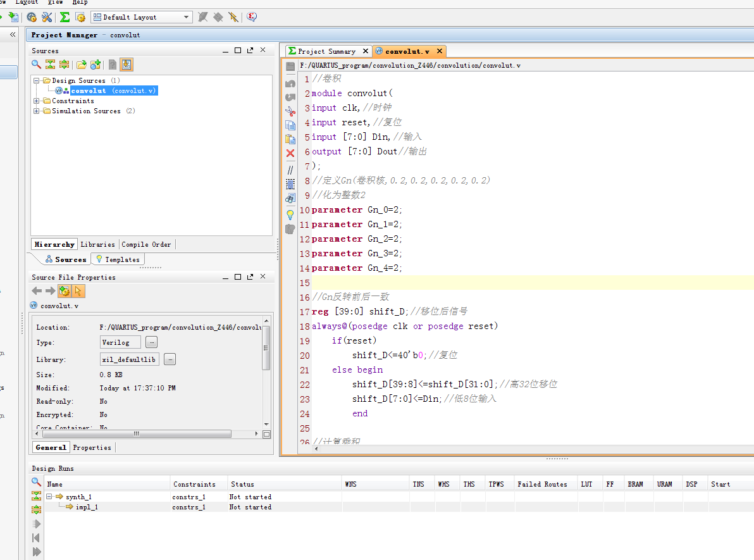
Task: Open the Compile Order tab
Action: (146, 244)
